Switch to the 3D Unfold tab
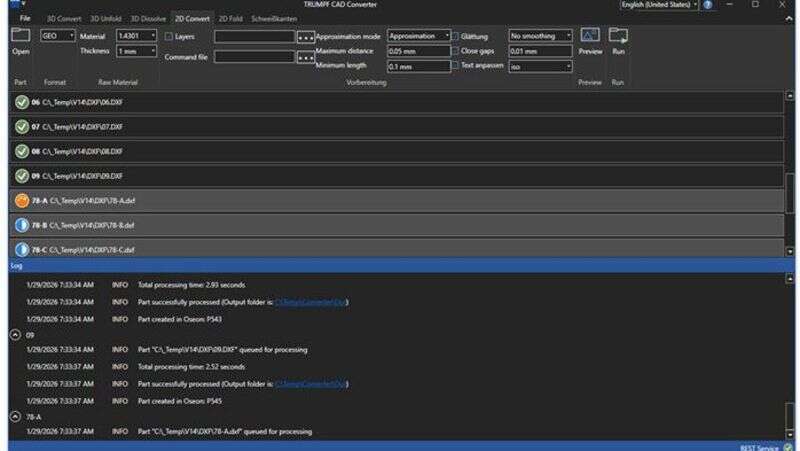 coord(107,19)
